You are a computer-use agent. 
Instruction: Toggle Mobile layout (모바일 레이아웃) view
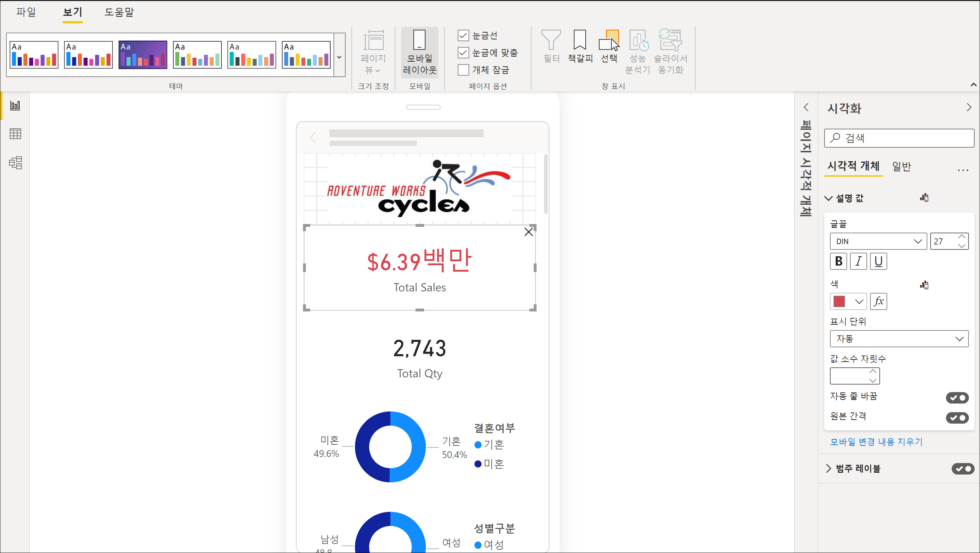420,53
